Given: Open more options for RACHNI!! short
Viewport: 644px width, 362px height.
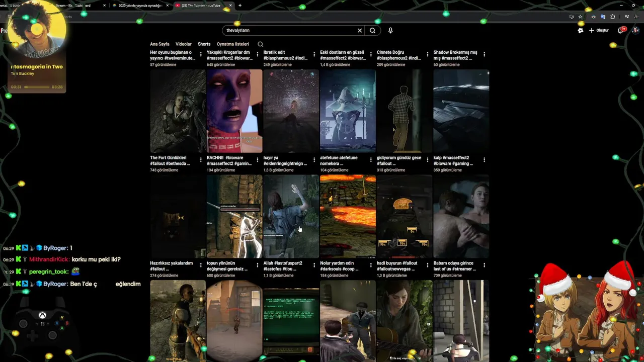Looking at the screenshot, I should pyautogui.click(x=258, y=160).
